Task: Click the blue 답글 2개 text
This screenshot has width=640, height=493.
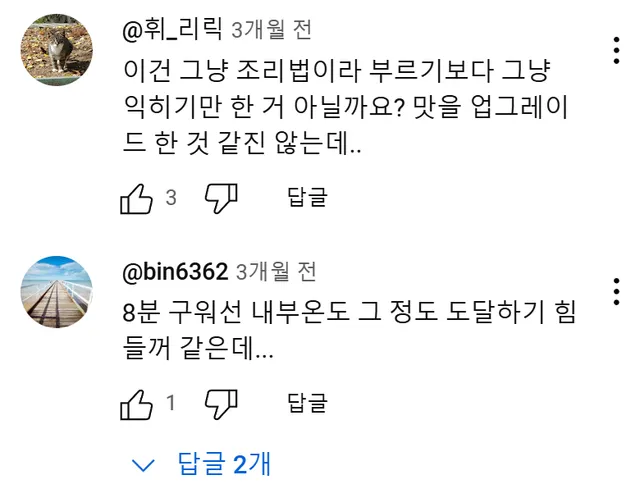Action: pyautogui.click(x=224, y=464)
